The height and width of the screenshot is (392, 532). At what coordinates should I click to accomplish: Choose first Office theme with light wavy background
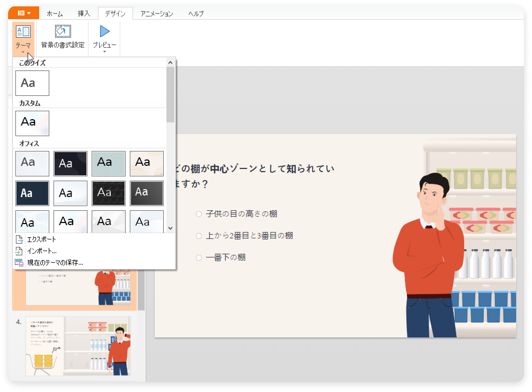[x=32, y=164]
